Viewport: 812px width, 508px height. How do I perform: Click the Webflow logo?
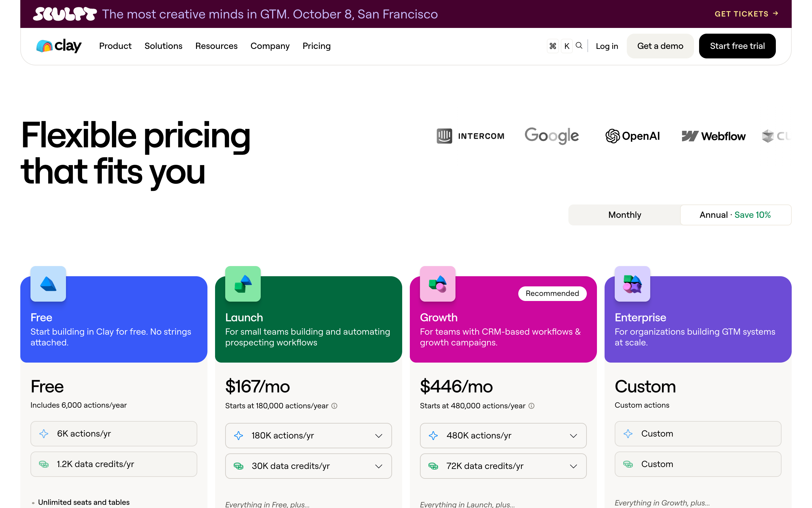click(714, 136)
